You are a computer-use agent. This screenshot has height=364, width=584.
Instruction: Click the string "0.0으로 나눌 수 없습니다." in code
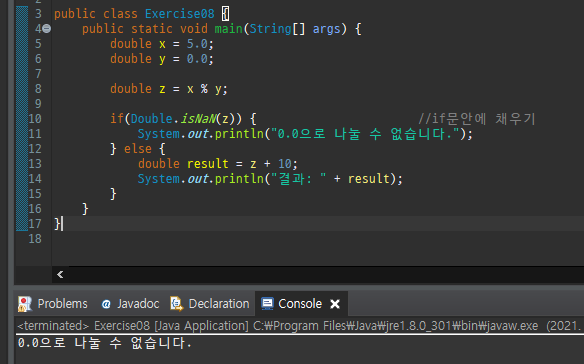point(365,134)
